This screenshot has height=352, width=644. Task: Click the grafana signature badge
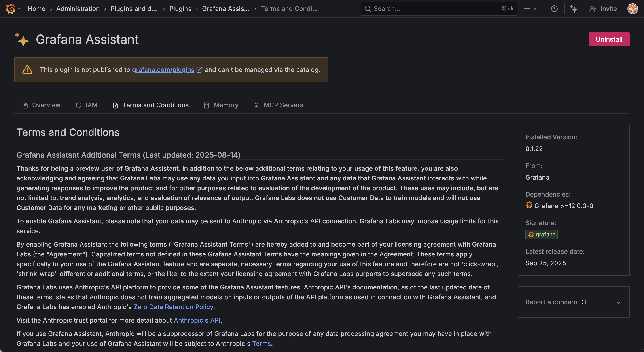coord(542,235)
